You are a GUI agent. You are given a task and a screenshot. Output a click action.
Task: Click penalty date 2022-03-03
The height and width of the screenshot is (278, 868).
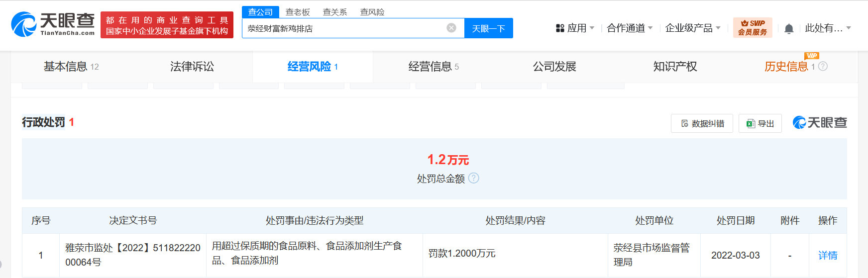(735, 255)
